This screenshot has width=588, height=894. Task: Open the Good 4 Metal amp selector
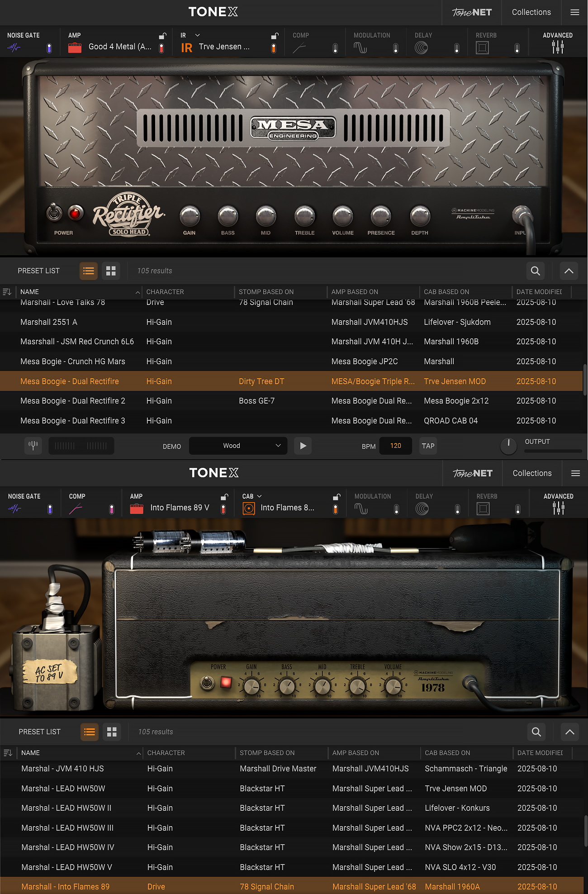click(120, 47)
